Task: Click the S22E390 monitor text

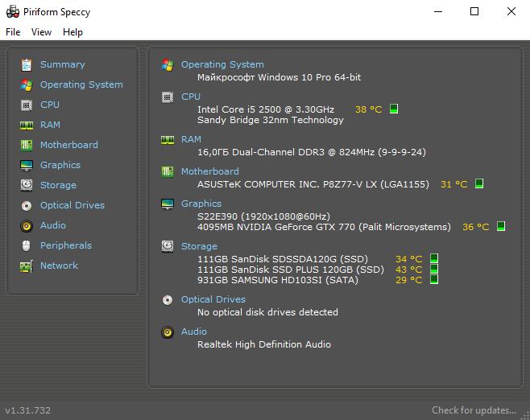Action: 263,216
